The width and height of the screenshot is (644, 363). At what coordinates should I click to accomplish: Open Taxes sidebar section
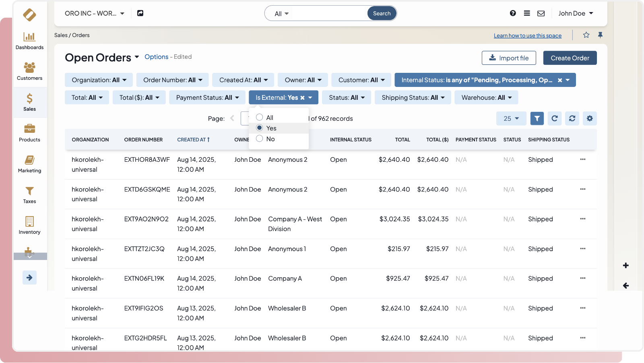(x=29, y=195)
